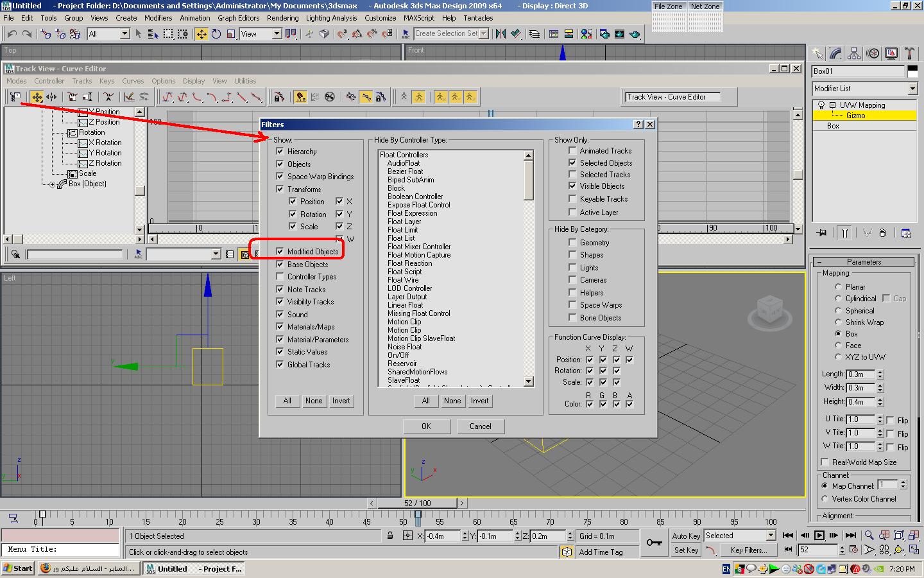
Task: Click the Auto Key button
Action: click(x=686, y=536)
